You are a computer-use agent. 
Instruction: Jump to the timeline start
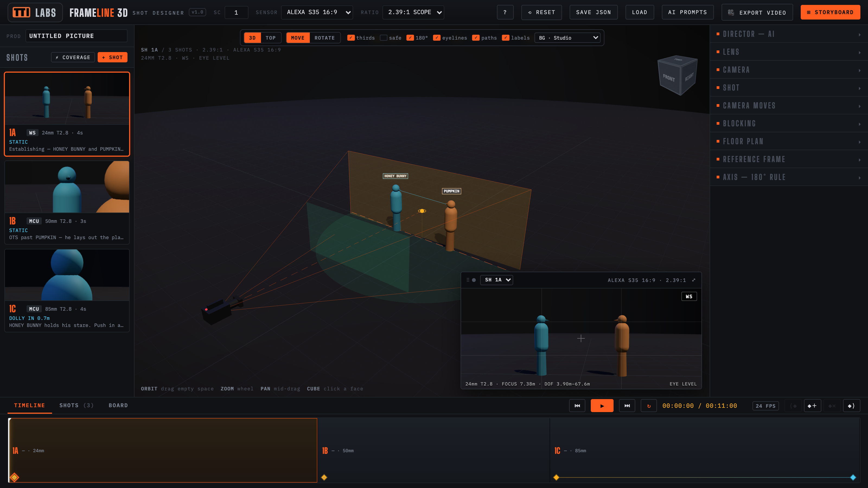(577, 406)
